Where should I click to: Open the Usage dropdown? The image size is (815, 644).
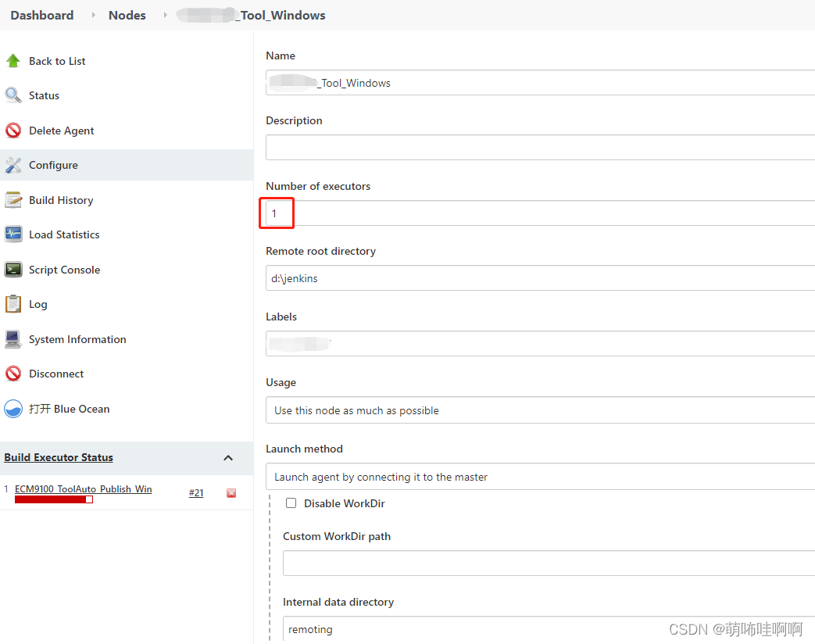click(x=541, y=410)
